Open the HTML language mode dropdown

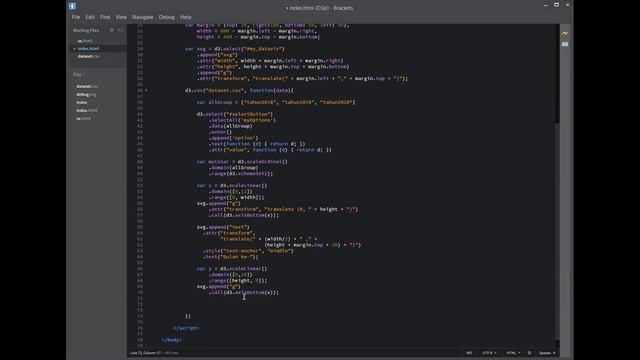click(x=513, y=353)
